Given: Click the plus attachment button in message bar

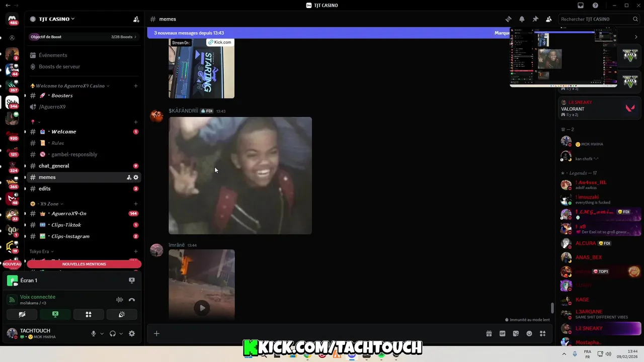Looking at the screenshot, I should [x=156, y=333].
